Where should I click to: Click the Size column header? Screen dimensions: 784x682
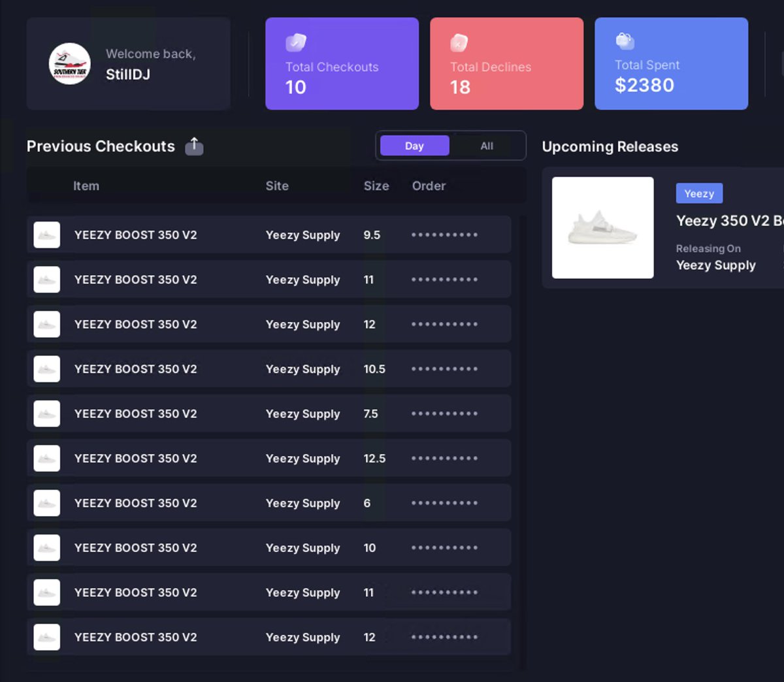coord(376,186)
